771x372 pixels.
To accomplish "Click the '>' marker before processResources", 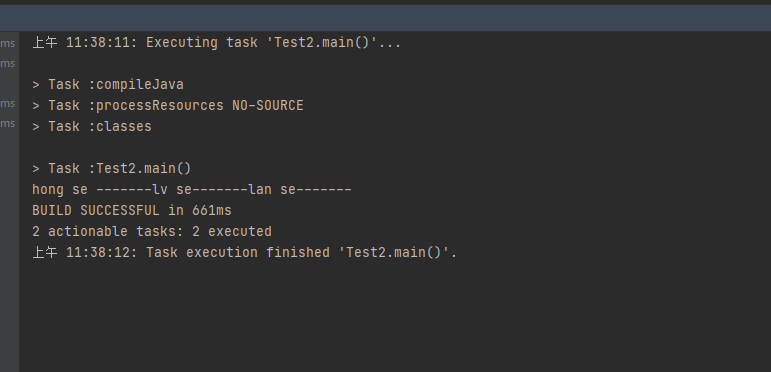I will (36, 106).
